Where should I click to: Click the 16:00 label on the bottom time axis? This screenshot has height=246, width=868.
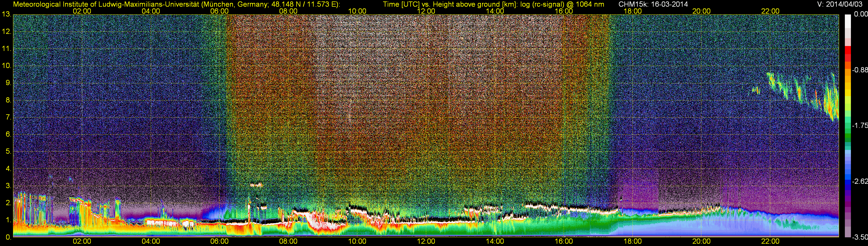(564, 241)
